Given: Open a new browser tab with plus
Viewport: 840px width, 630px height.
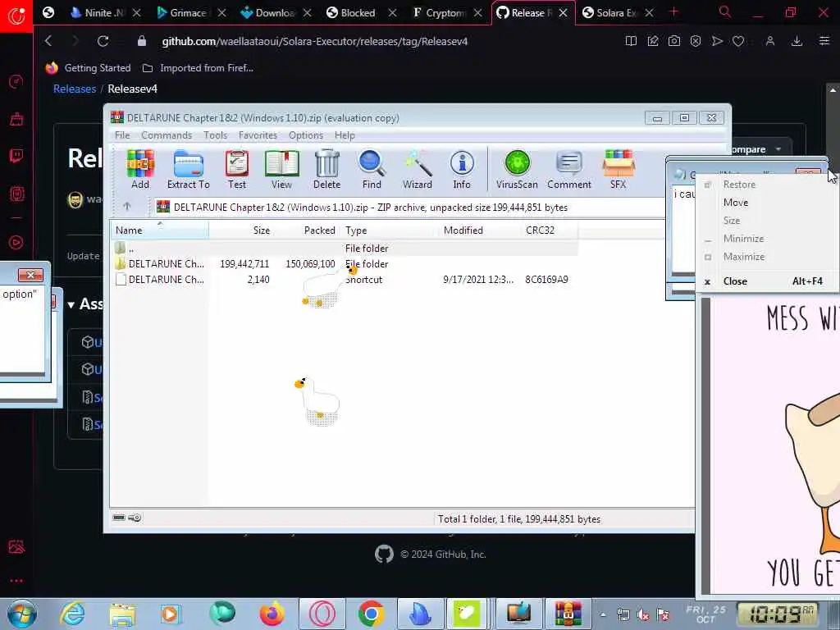Looking at the screenshot, I should (x=674, y=12).
